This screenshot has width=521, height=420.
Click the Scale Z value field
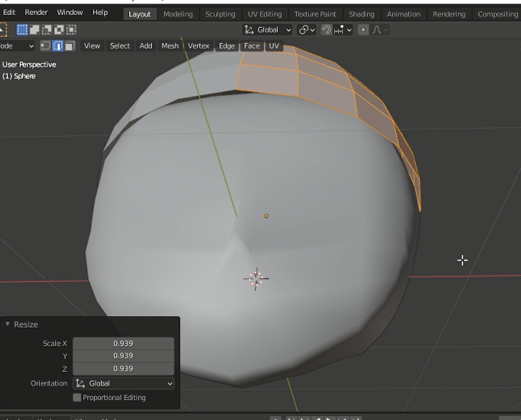123,368
